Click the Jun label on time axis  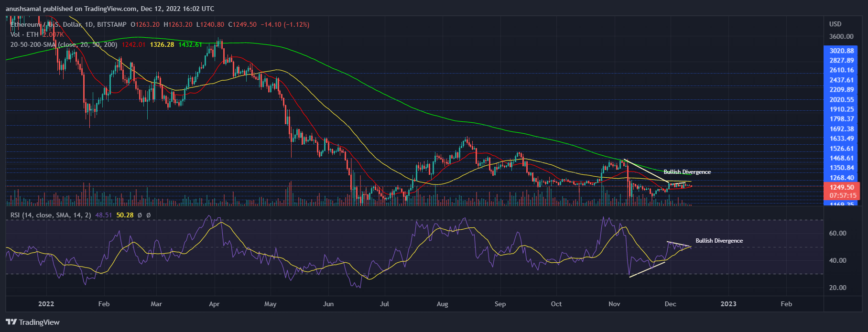pyautogui.click(x=328, y=304)
